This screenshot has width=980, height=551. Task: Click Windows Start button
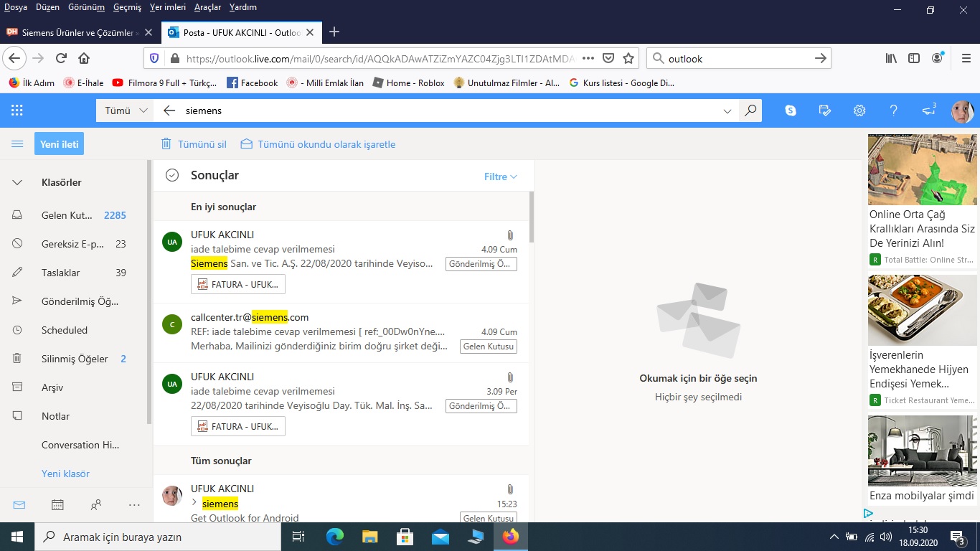point(17,537)
